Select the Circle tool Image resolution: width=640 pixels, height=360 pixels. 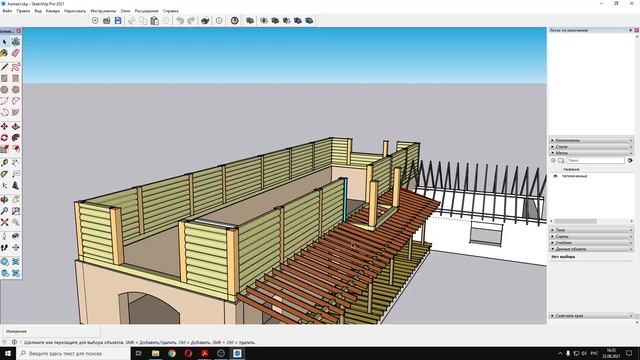point(4,90)
